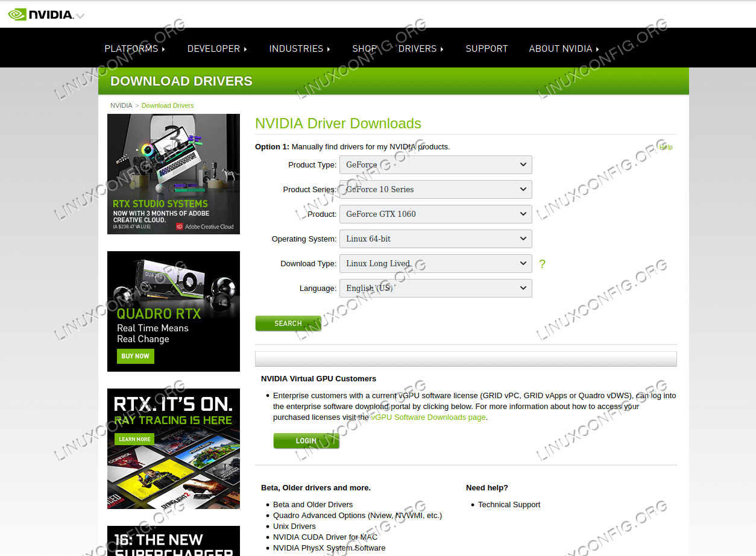Screen dimensions: 756x556
Task: Expand the Product Series dropdown
Action: tap(435, 189)
